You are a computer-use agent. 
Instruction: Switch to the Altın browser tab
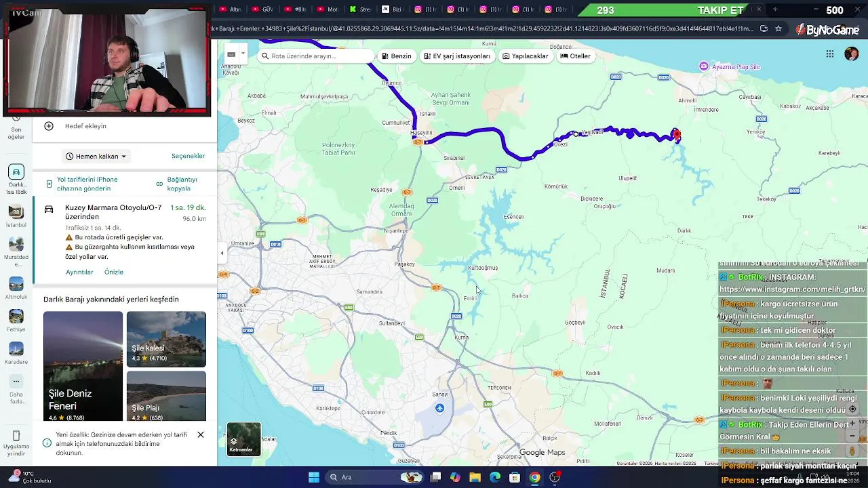230,9
